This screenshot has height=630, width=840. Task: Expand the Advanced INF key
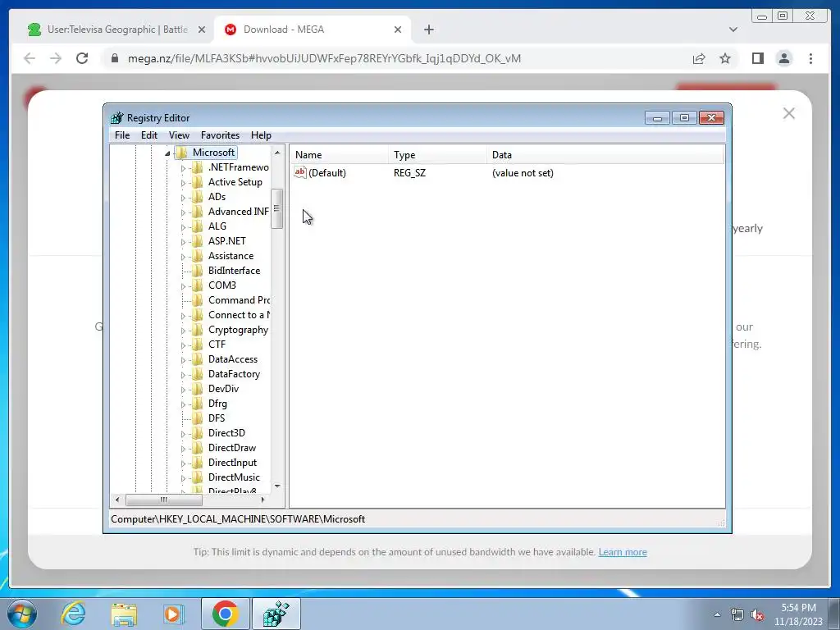(183, 212)
